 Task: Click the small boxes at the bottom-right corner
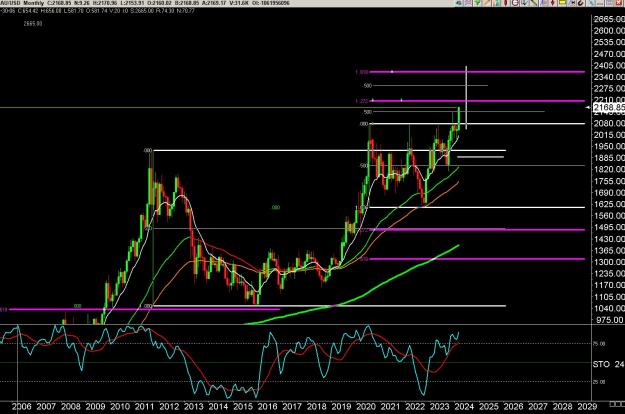click(617, 404)
